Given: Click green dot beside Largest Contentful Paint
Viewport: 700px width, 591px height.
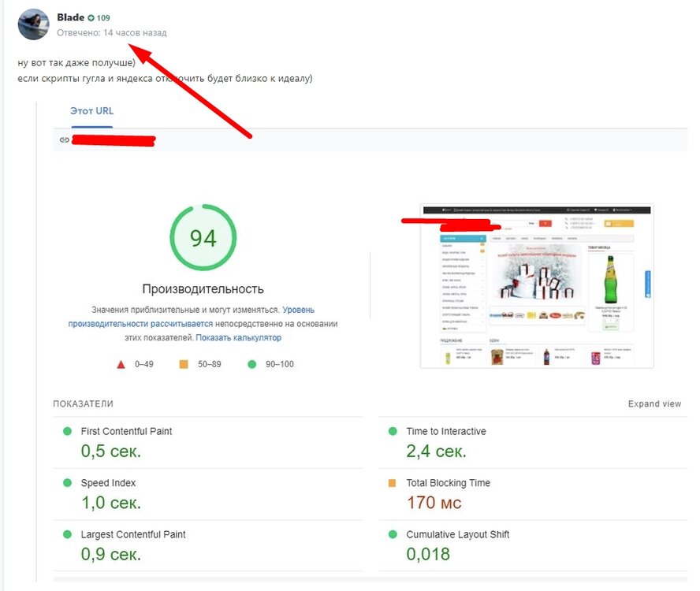Looking at the screenshot, I should tap(67, 534).
